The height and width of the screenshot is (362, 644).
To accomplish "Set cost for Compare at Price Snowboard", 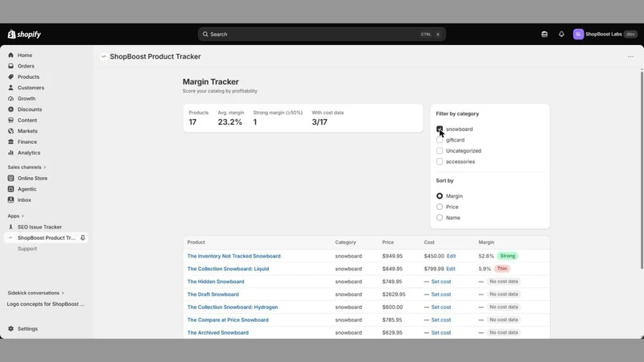I will [440, 319].
